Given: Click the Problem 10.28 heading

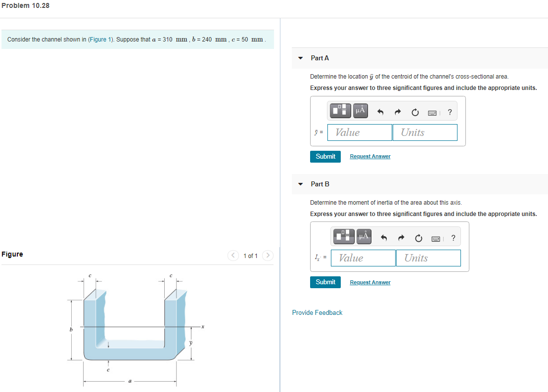Looking at the screenshot, I should (26, 5).
